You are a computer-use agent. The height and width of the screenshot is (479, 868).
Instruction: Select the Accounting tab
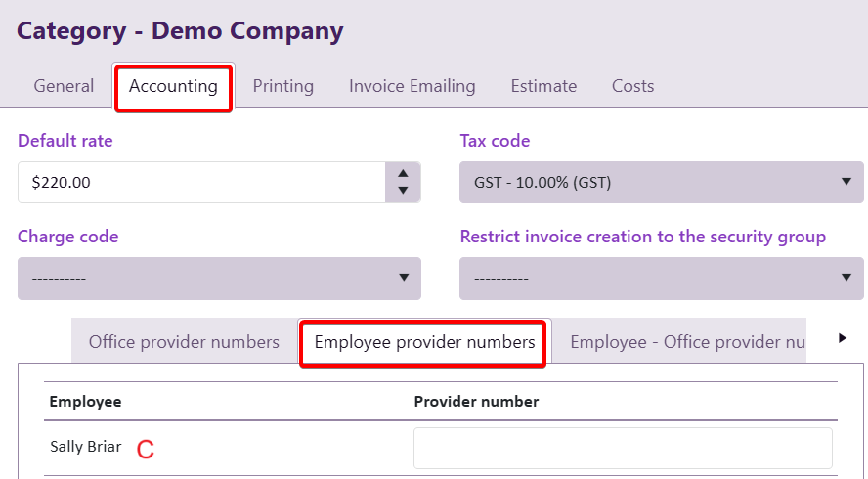pyautogui.click(x=173, y=86)
